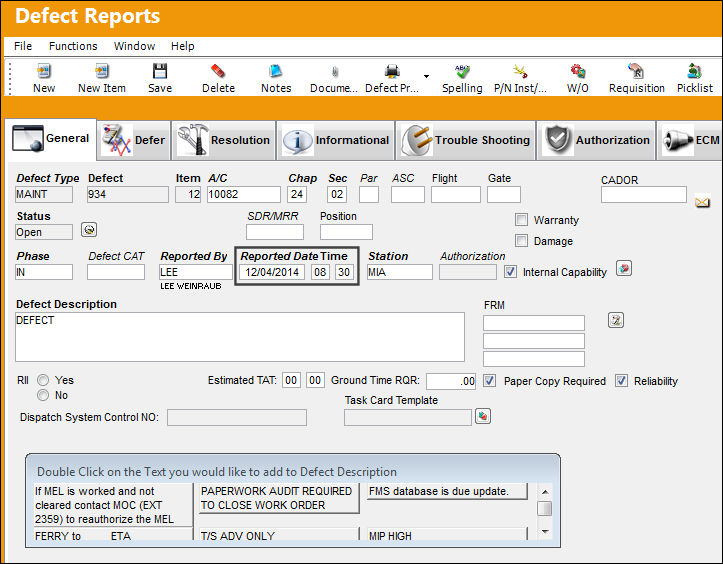723x564 pixels.
Task: Click the empty Flight field
Action: pos(456,194)
